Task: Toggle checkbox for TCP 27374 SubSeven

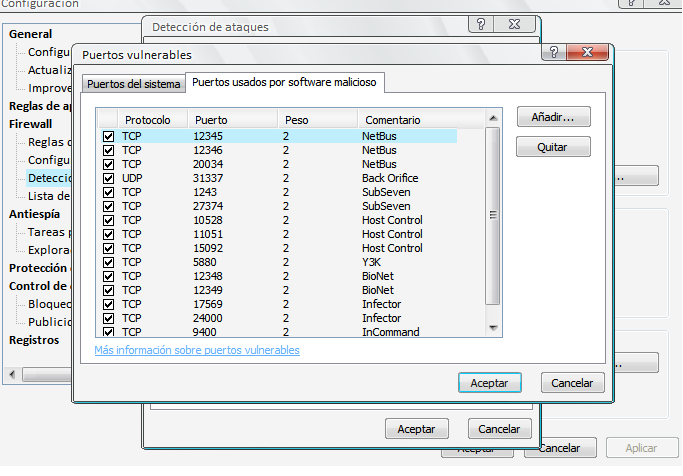Action: [108, 206]
